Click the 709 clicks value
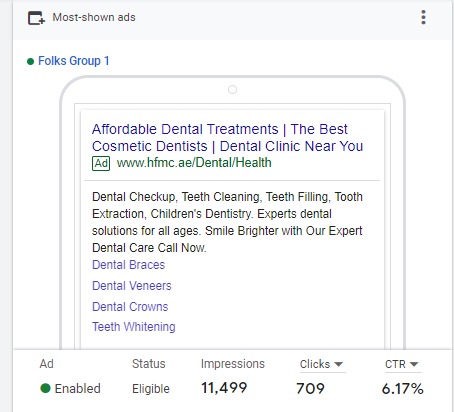Viewport: 454px width, 412px height. (x=310, y=389)
